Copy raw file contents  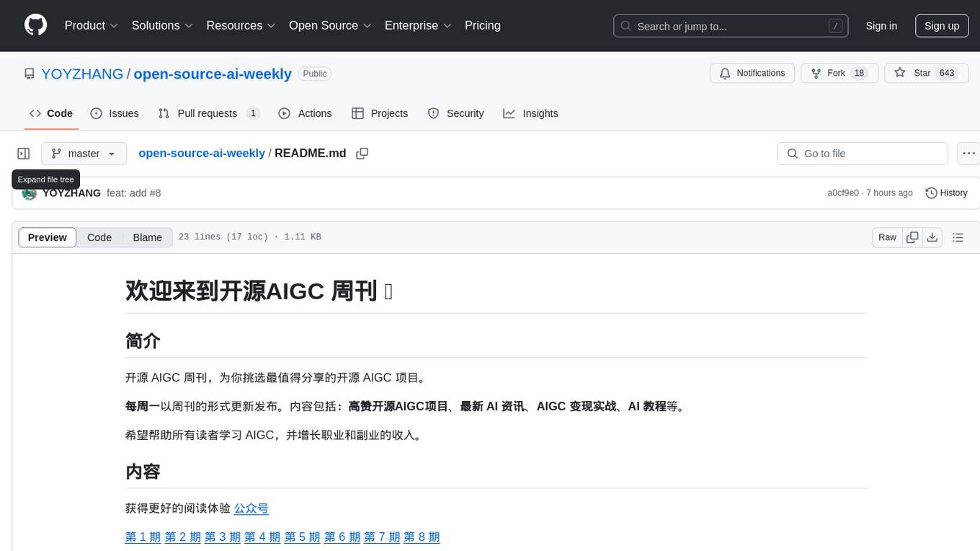912,237
